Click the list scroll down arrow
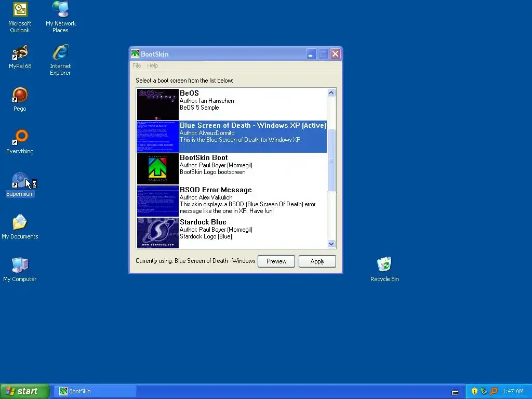This screenshot has height=399, width=532. pyautogui.click(x=331, y=244)
